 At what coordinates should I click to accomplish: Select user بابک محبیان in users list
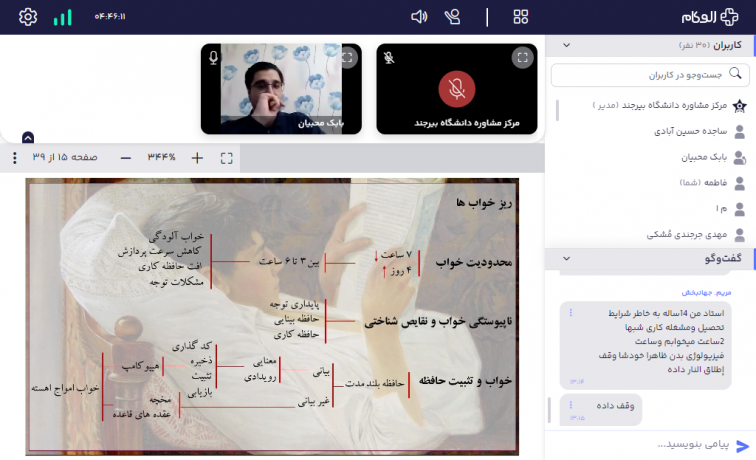(x=704, y=157)
